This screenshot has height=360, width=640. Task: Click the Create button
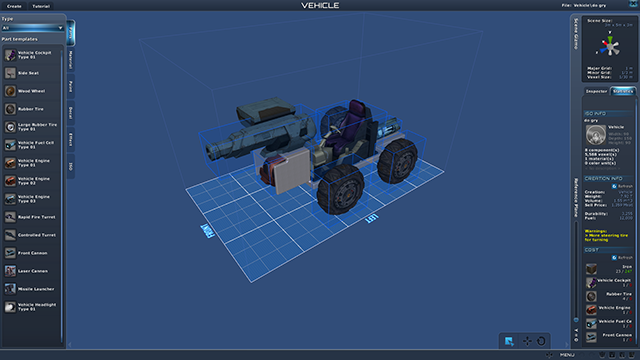[14, 6]
